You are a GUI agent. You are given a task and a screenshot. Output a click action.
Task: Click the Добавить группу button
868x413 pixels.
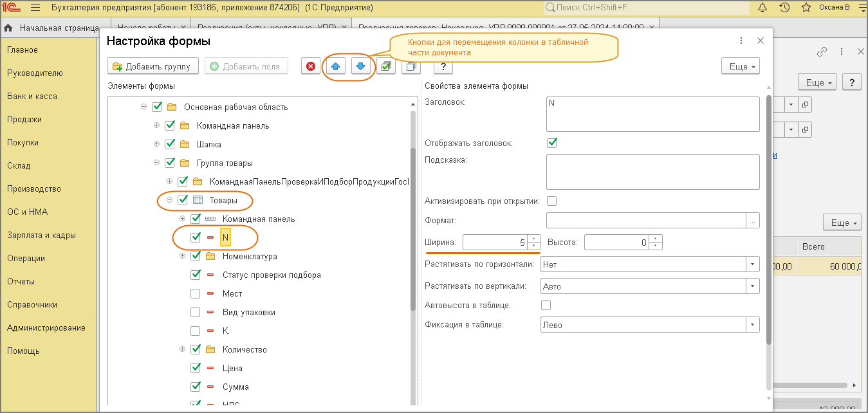pos(152,66)
